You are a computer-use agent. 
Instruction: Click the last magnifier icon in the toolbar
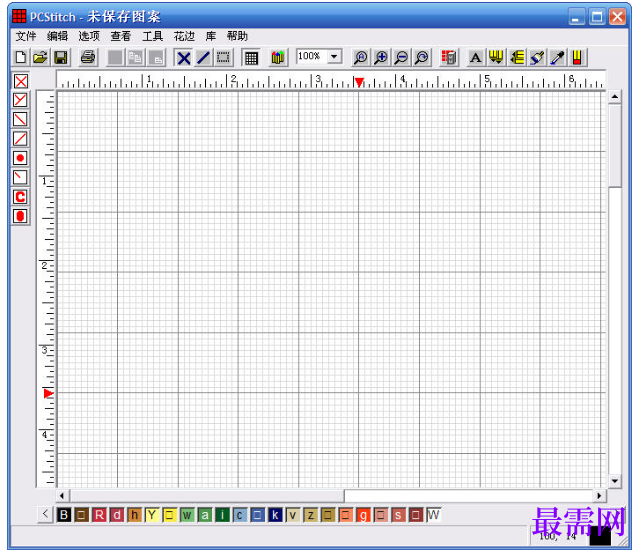(x=421, y=58)
